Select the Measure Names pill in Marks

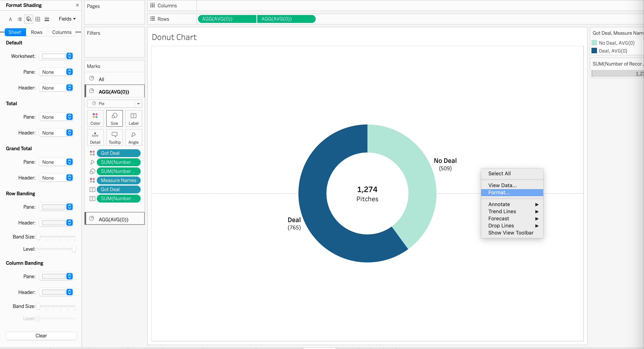click(119, 180)
